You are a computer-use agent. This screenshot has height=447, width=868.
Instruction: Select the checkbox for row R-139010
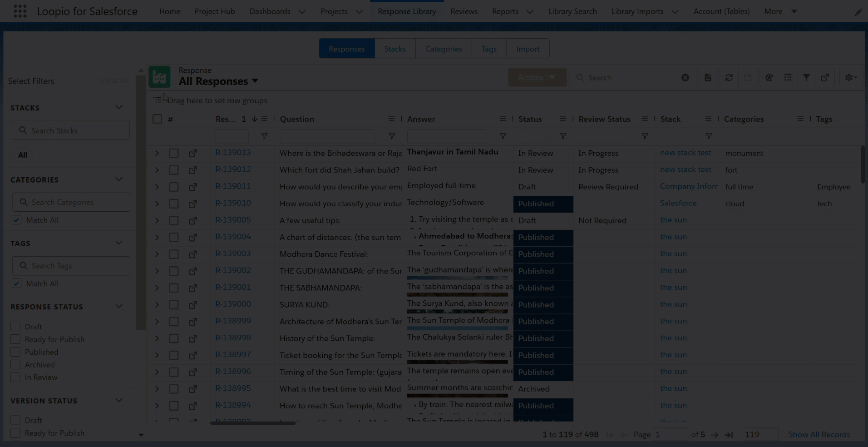[x=174, y=204]
